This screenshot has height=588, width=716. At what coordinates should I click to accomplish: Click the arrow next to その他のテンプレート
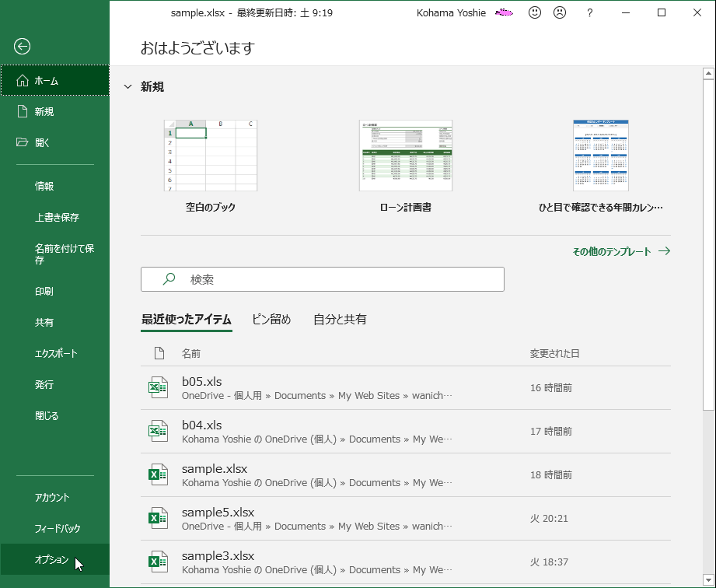tap(665, 250)
